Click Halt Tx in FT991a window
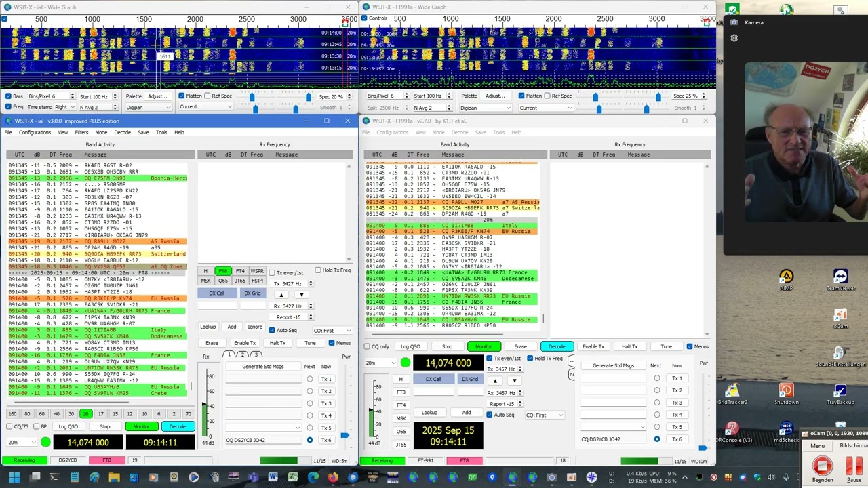868x488 pixels. pos(629,346)
